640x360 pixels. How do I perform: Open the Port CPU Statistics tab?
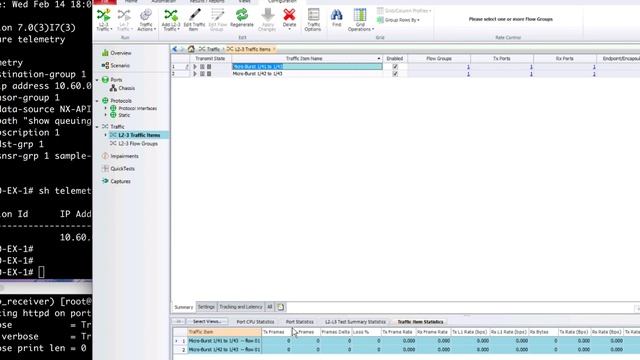256,322
